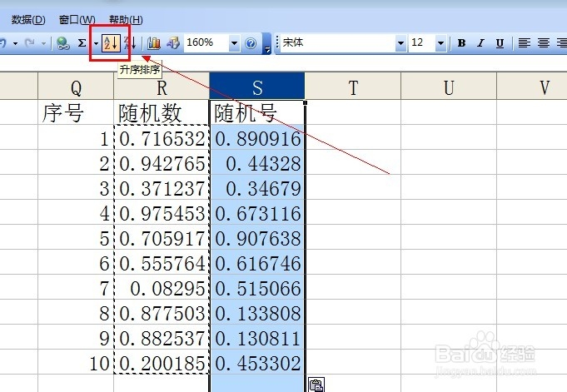Click cell containing 0.877503

tap(162, 312)
